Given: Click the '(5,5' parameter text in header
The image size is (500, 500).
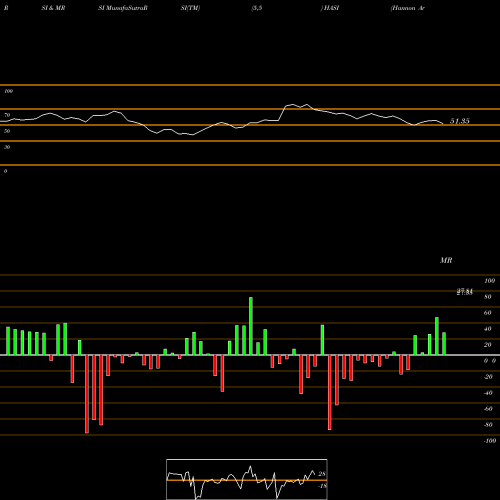Looking at the screenshot, I should pos(257,8).
